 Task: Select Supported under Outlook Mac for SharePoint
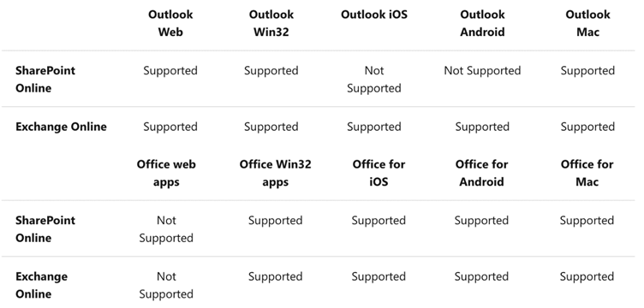click(587, 70)
